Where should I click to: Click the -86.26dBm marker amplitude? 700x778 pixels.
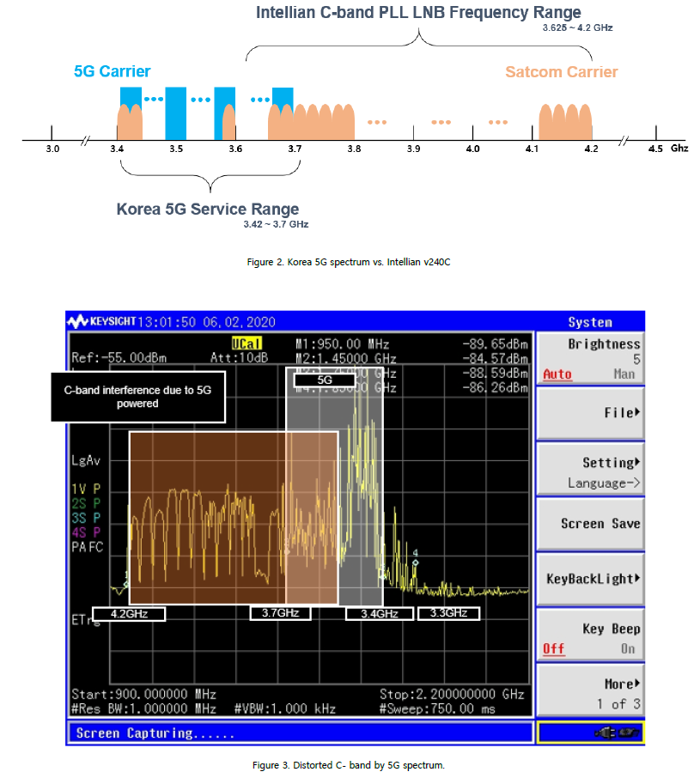click(495, 387)
